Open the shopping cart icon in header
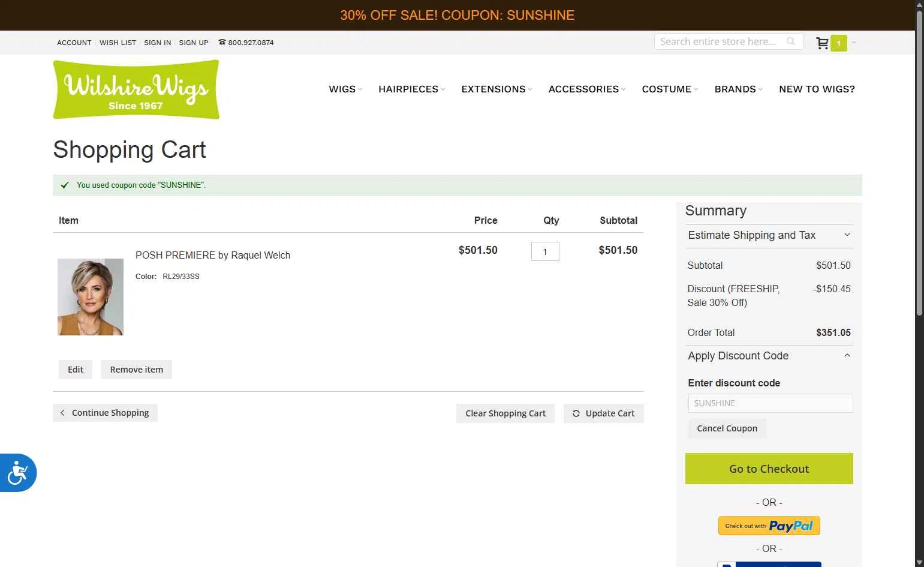Viewport: 924px width, 567px height. click(822, 43)
